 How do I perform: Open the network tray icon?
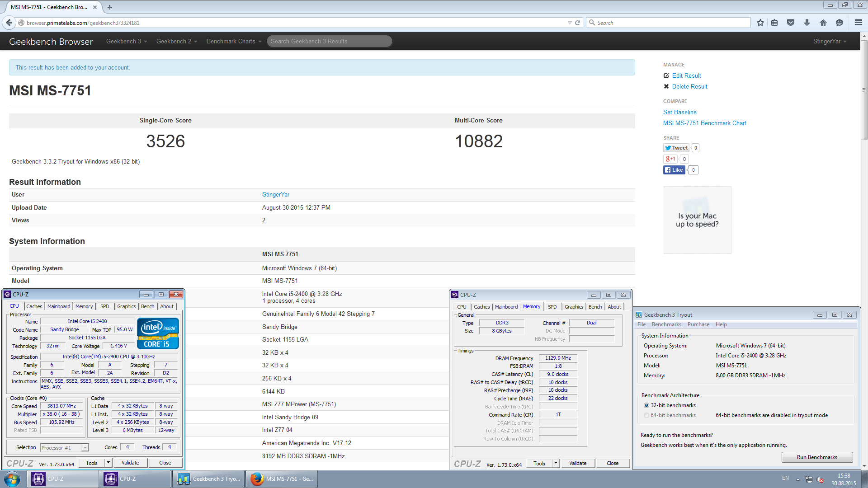[x=809, y=479]
